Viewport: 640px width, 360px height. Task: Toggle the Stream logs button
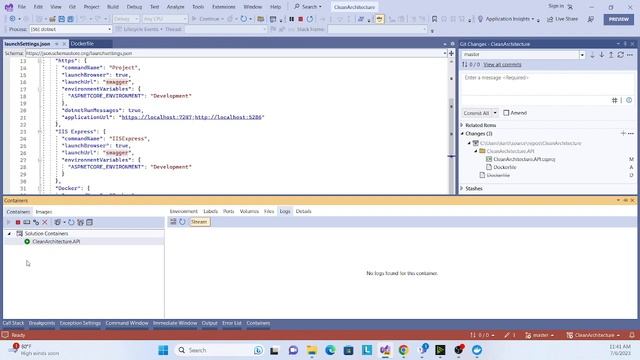coord(199,222)
